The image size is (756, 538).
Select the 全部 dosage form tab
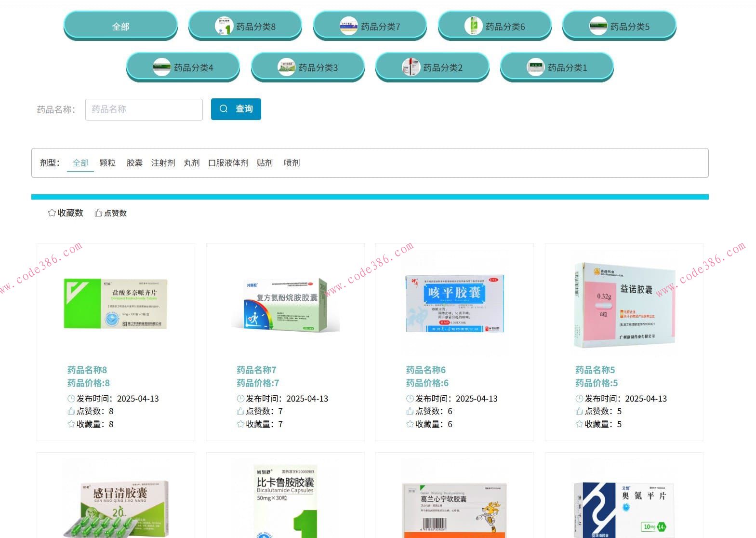[80, 163]
